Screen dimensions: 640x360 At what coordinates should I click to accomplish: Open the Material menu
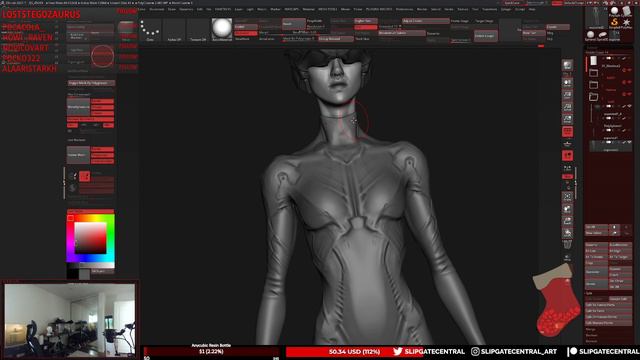click(309, 9)
